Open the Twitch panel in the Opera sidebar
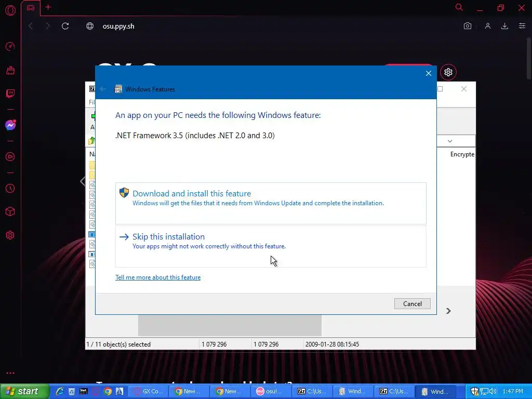 coord(10,94)
